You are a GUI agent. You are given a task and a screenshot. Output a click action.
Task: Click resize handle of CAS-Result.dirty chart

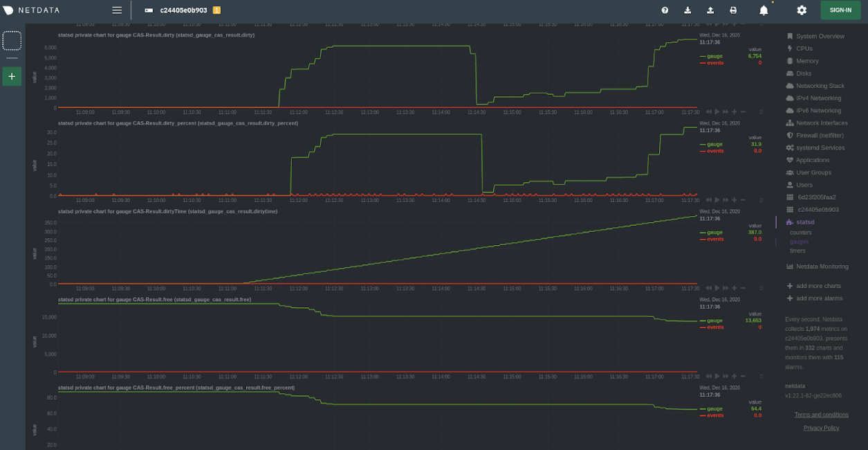(x=761, y=111)
